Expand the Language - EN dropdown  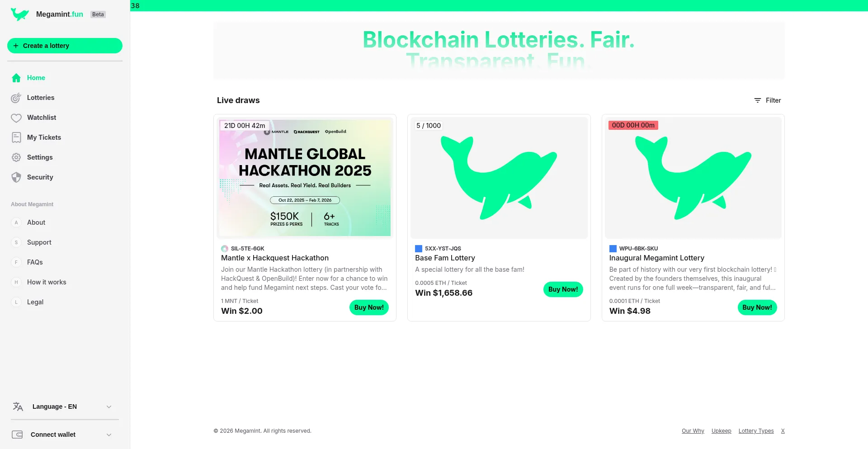(108, 407)
